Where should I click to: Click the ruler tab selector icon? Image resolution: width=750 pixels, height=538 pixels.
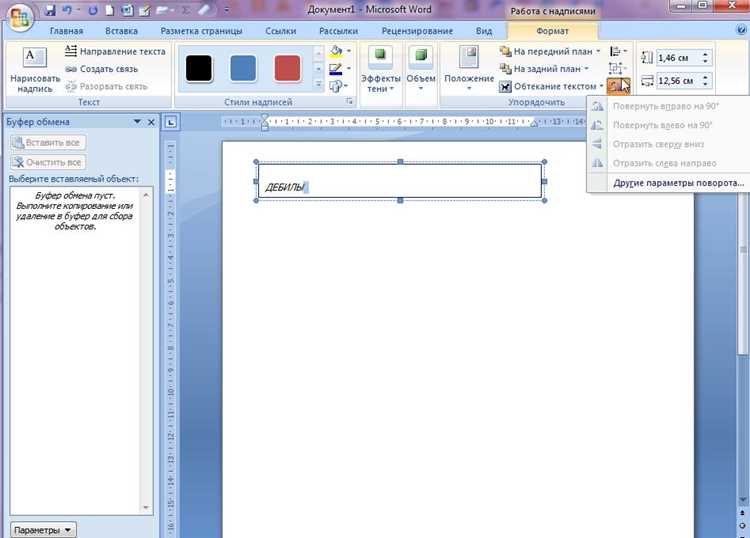[170, 122]
